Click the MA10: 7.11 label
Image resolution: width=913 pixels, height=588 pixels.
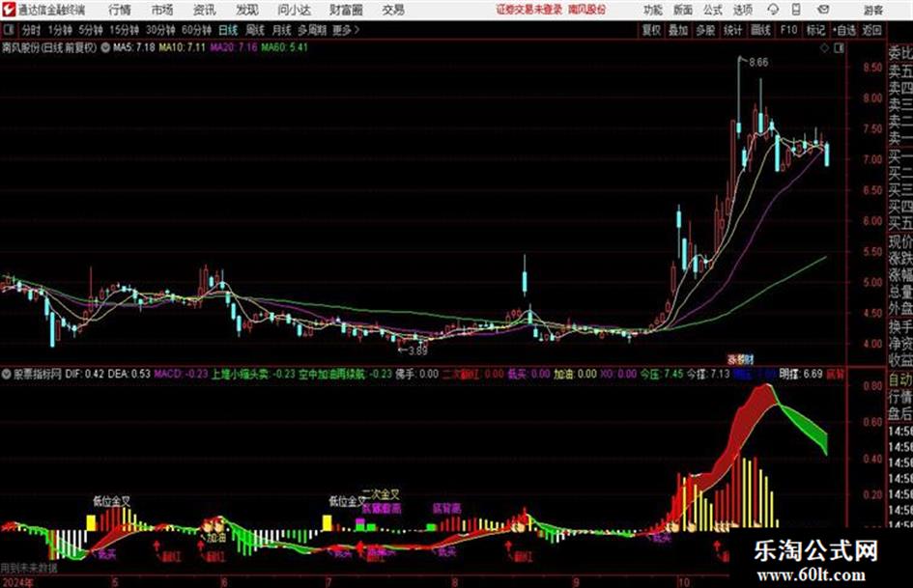tap(183, 47)
